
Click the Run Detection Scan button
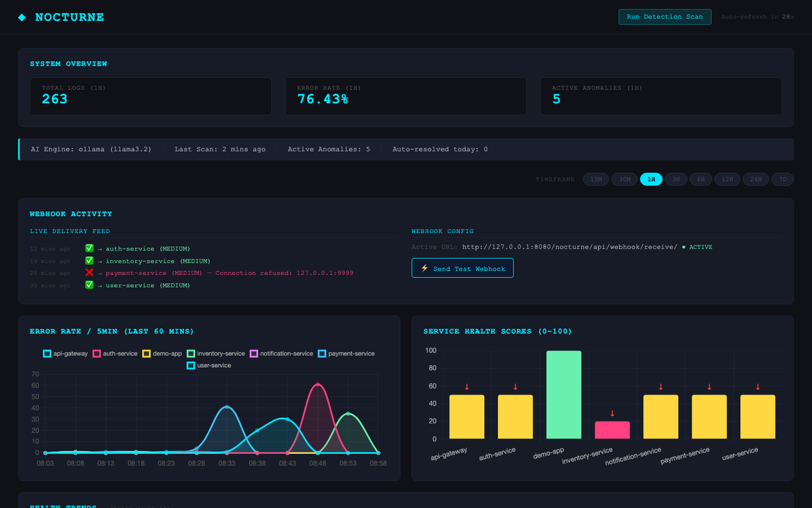[664, 17]
